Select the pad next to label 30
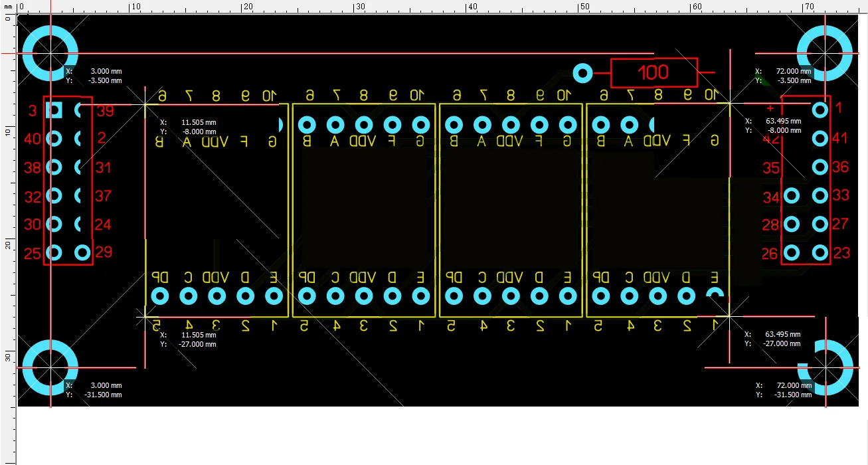868x465 pixels. [54, 224]
